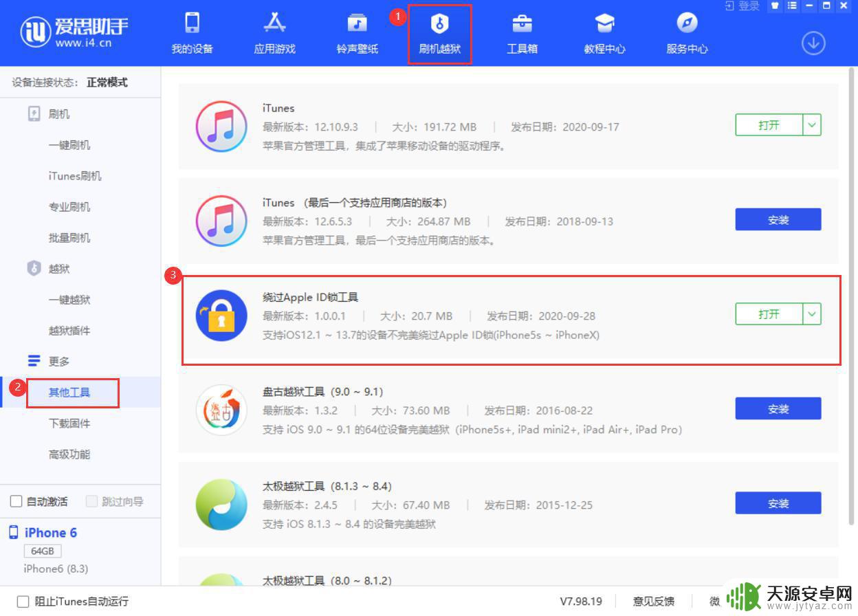Click the 64GB storage badge
Screen dimensions: 858x616
(43, 551)
